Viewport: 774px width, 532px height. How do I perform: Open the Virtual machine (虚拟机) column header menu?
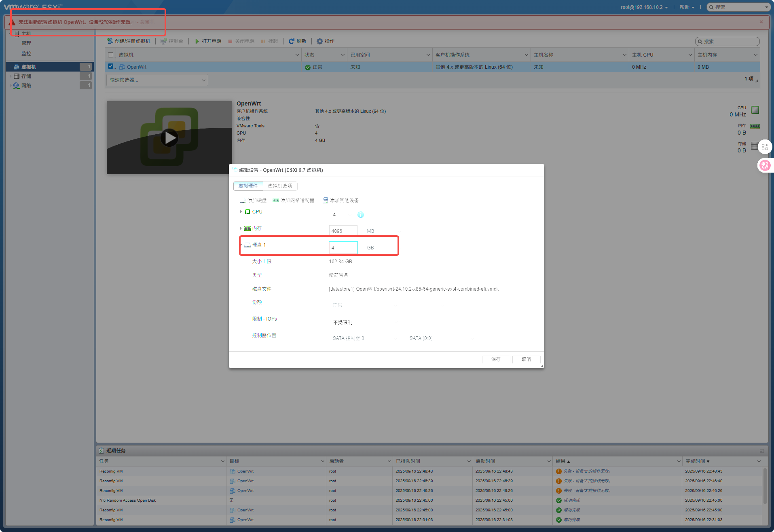(x=297, y=55)
